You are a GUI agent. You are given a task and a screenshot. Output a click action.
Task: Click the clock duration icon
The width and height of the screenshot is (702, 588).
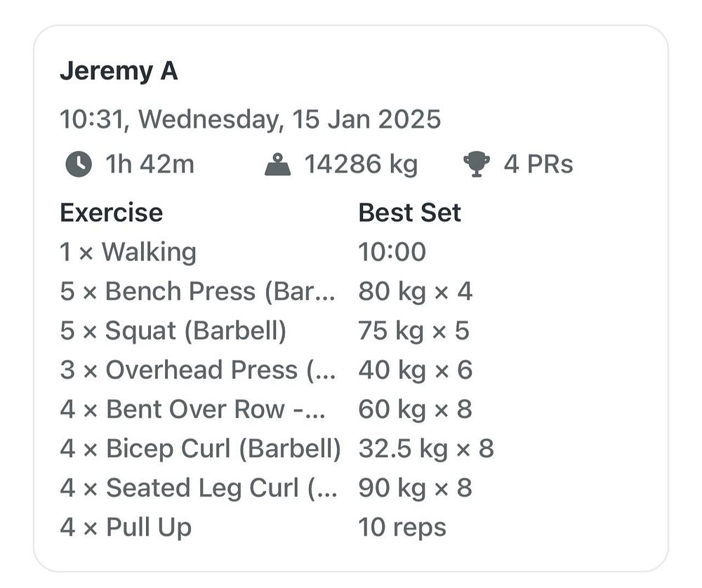(78, 165)
